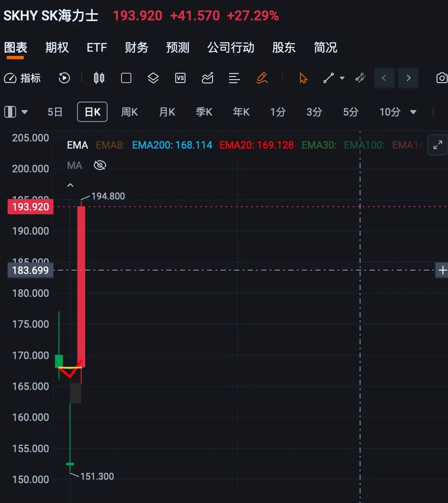Viewport: 448px width, 503px height.
Task: Click the +41.570 price change value
Action: (195, 15)
